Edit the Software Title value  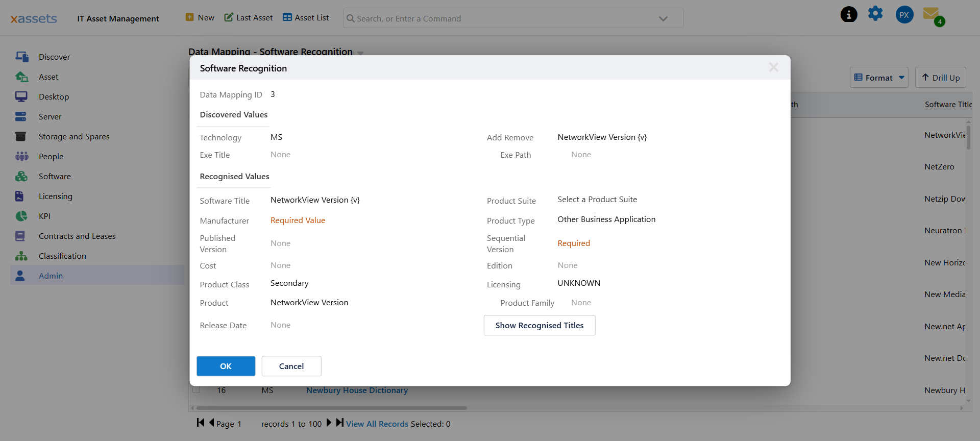315,200
